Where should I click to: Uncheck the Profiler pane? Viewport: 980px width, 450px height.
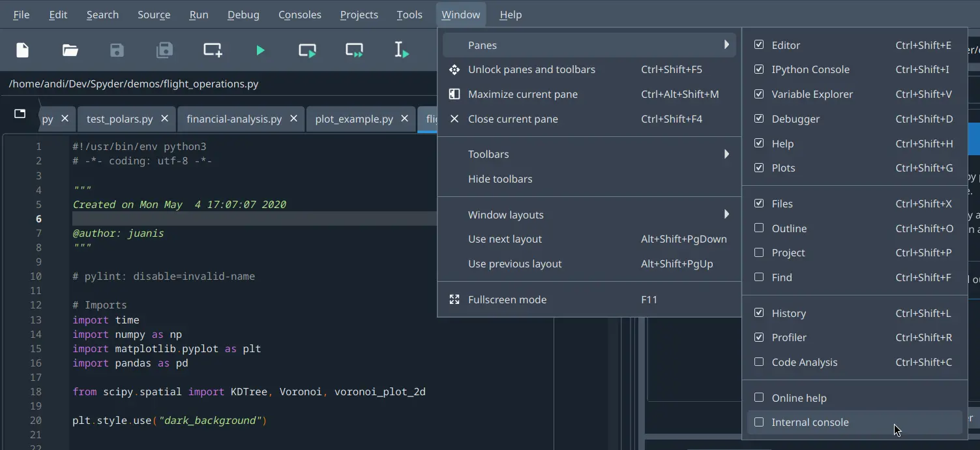[759, 338]
